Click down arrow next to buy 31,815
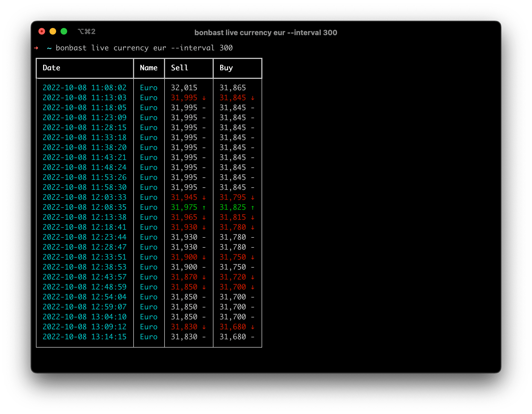Viewport: 532px width, 414px height. coord(253,218)
